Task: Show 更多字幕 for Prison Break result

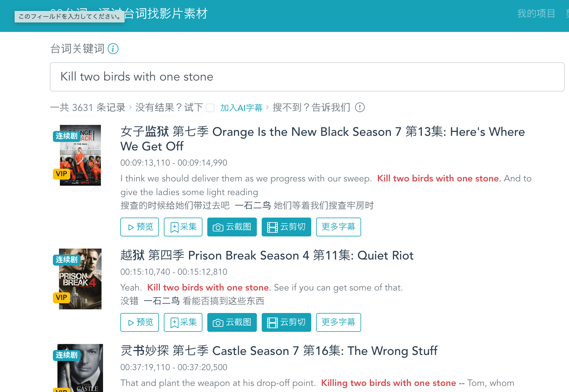Action: [x=338, y=322]
